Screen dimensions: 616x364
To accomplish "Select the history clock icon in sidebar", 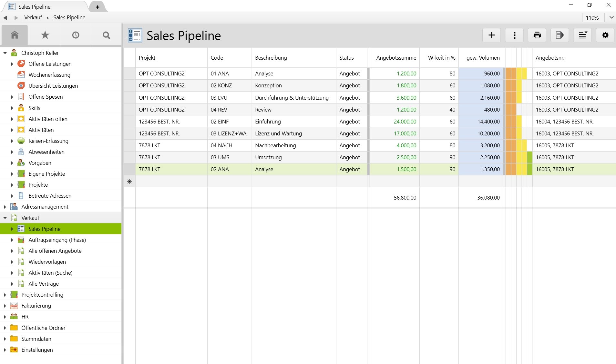I will tap(76, 34).
